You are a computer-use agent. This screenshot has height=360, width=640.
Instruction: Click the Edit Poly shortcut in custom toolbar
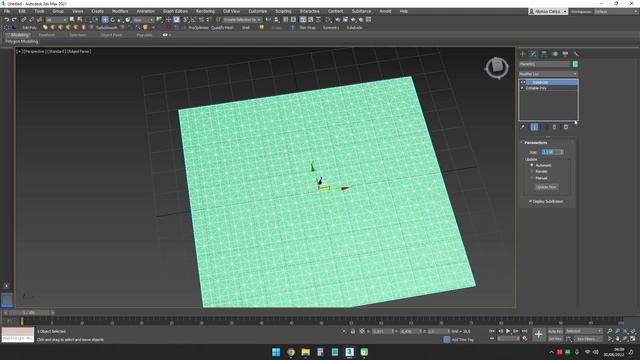[x=29, y=28]
